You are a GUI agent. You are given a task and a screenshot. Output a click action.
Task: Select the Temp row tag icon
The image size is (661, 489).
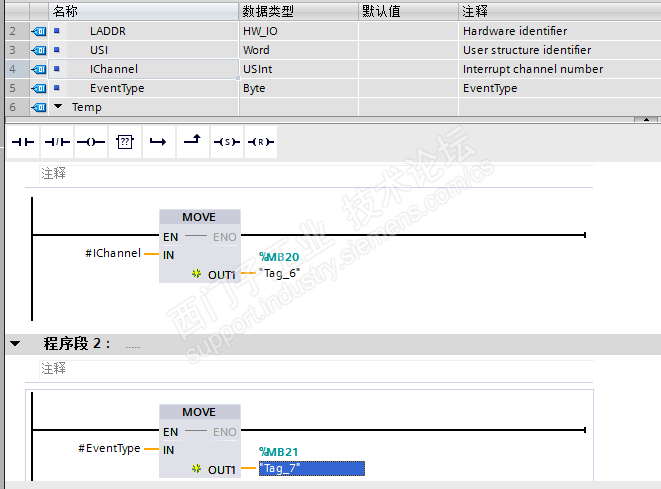click(x=39, y=107)
